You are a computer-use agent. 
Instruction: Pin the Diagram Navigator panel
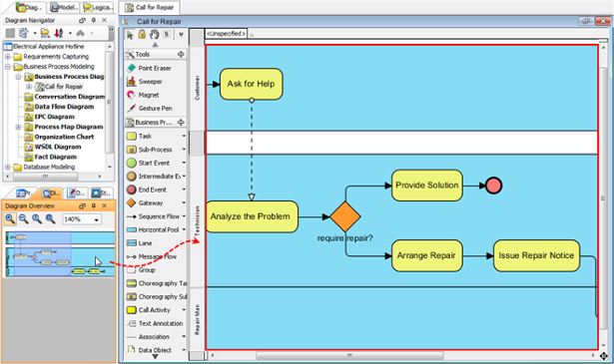coord(94,20)
